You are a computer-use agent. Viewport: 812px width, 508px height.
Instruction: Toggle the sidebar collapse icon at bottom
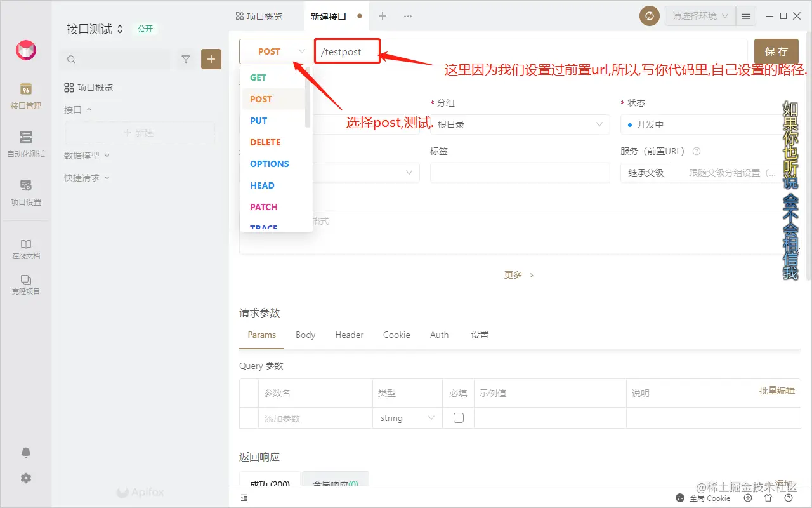coord(244,498)
